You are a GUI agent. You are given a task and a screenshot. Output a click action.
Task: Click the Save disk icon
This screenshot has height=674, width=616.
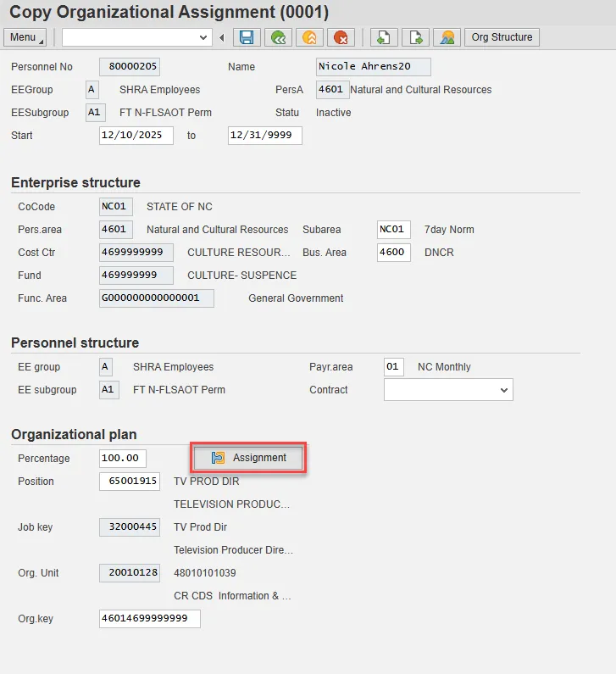pos(247,37)
